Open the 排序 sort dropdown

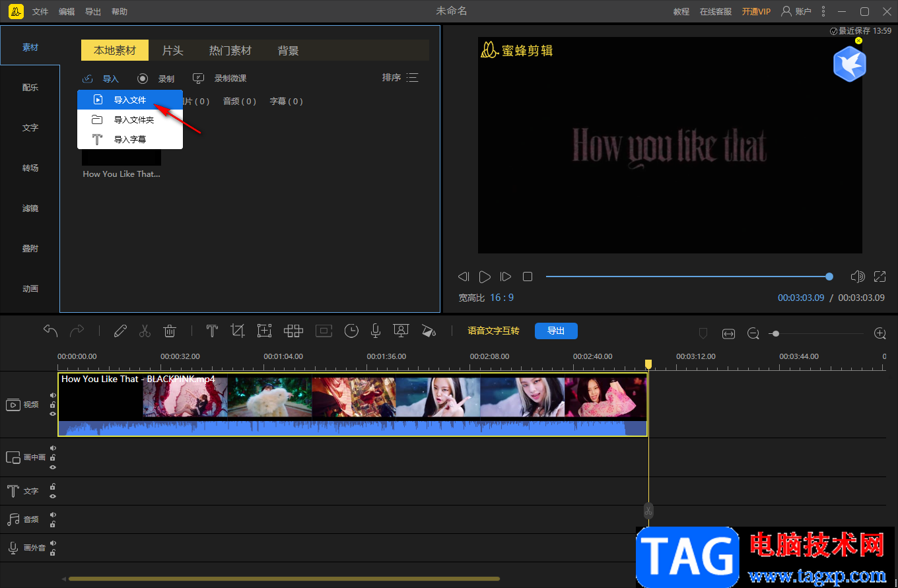[400, 78]
